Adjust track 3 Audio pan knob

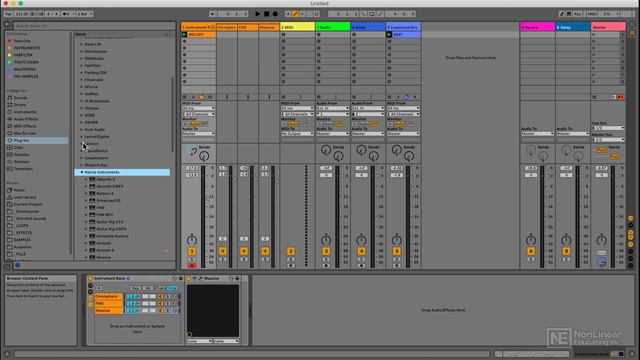[326, 240]
